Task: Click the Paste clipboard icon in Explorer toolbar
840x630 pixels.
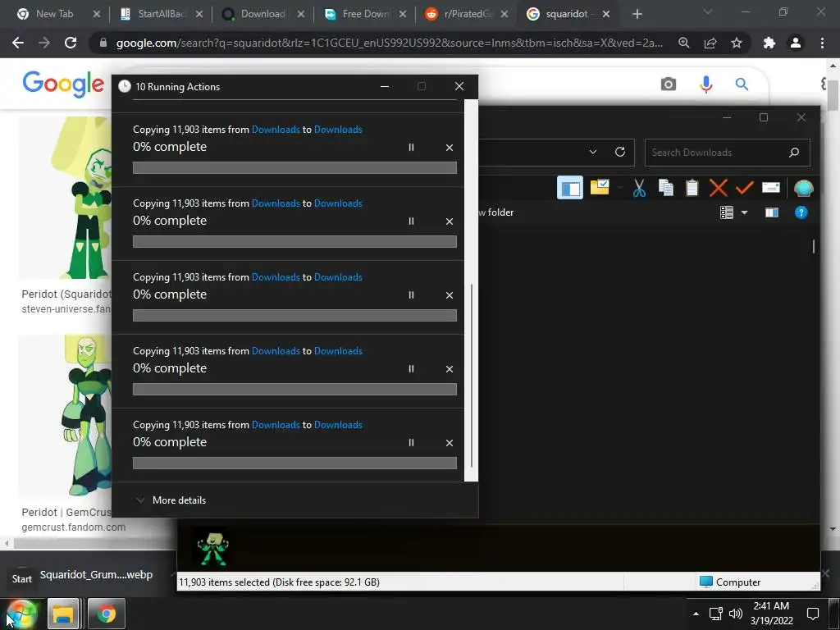Action: coord(692,188)
